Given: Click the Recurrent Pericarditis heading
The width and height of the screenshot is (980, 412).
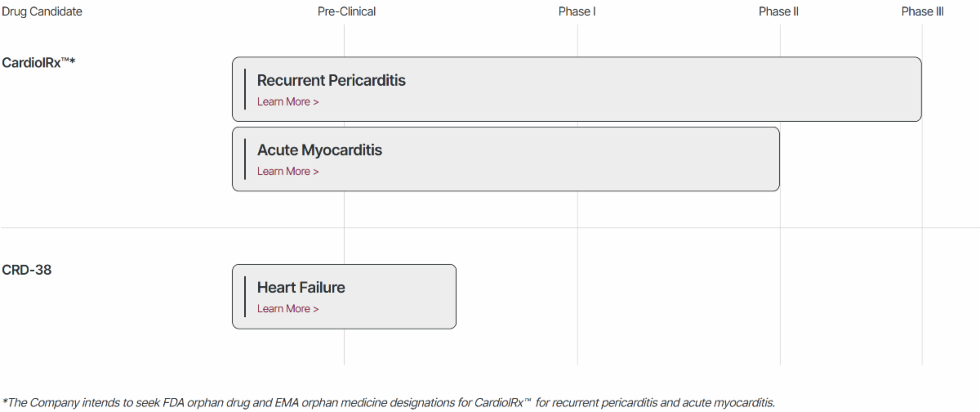Looking at the screenshot, I should (331, 81).
